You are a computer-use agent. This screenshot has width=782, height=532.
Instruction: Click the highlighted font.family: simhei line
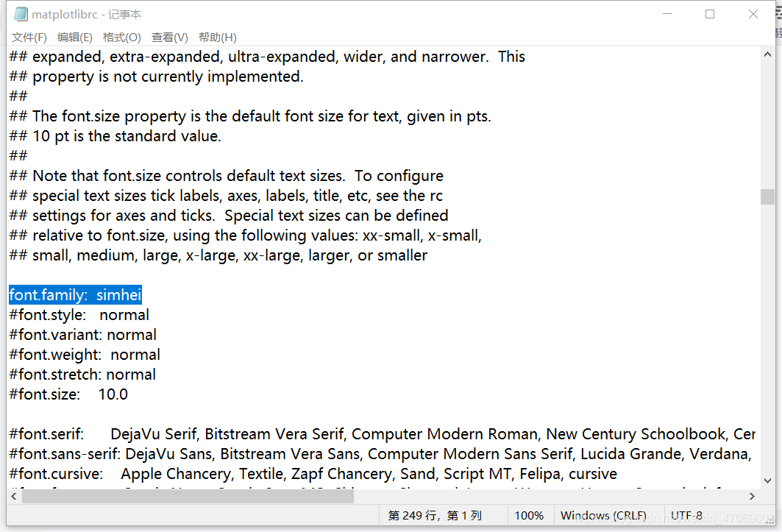75,295
